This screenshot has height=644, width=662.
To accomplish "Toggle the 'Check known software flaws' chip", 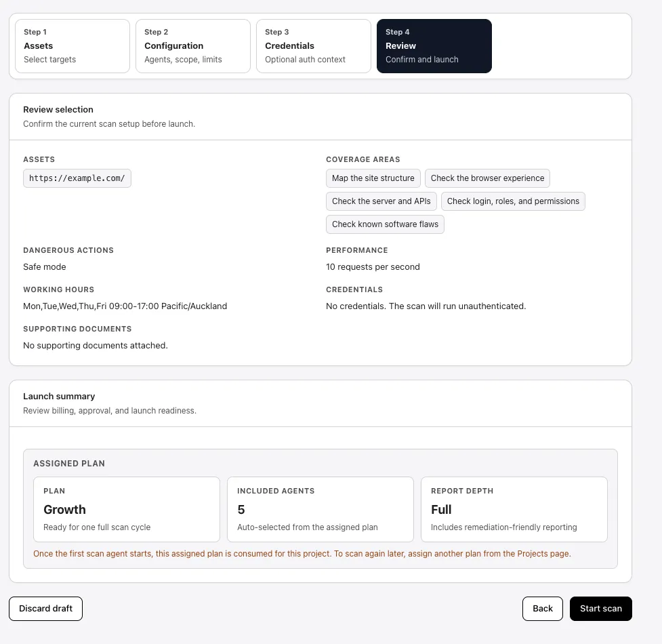I will tap(384, 224).
